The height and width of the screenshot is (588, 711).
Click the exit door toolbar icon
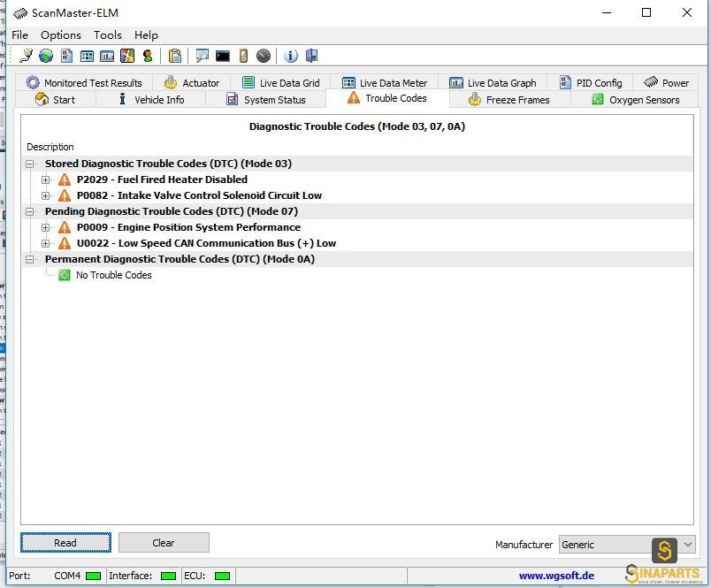(x=311, y=56)
